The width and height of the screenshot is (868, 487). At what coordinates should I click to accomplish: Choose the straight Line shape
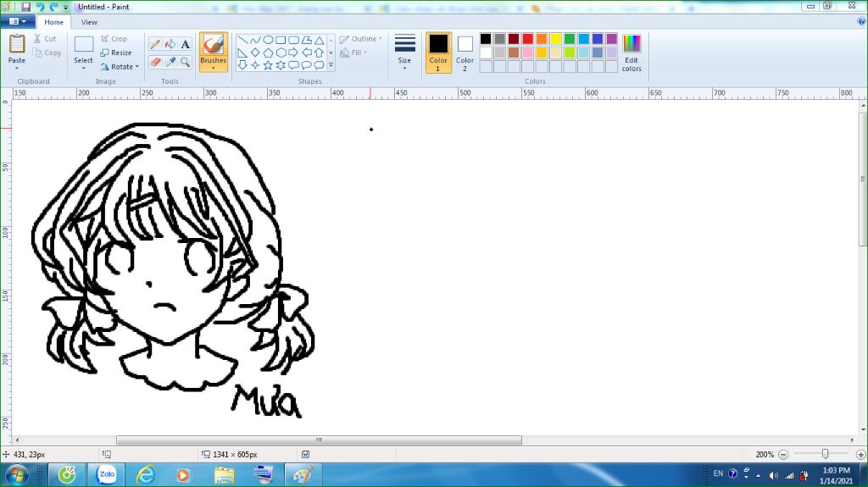click(x=242, y=40)
